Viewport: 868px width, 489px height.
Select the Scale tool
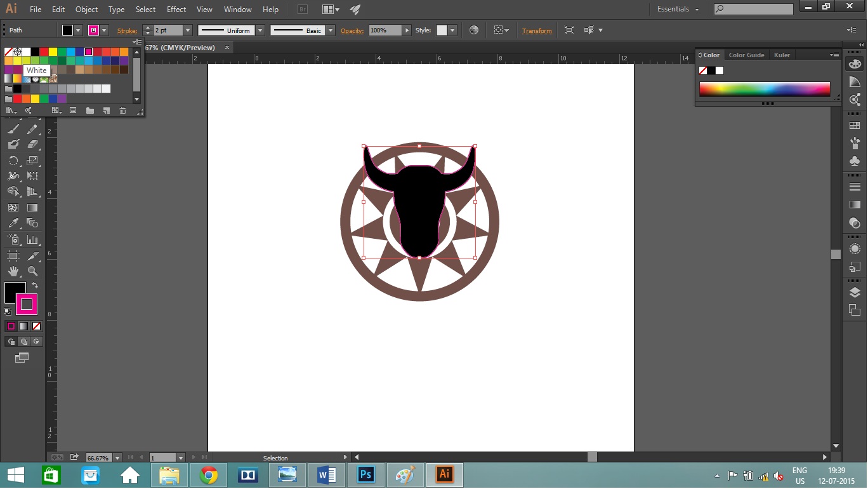(32, 161)
